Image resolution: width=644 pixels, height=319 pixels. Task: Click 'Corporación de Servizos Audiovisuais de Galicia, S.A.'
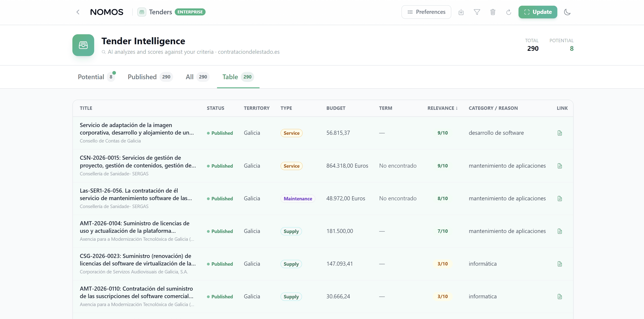point(134,272)
